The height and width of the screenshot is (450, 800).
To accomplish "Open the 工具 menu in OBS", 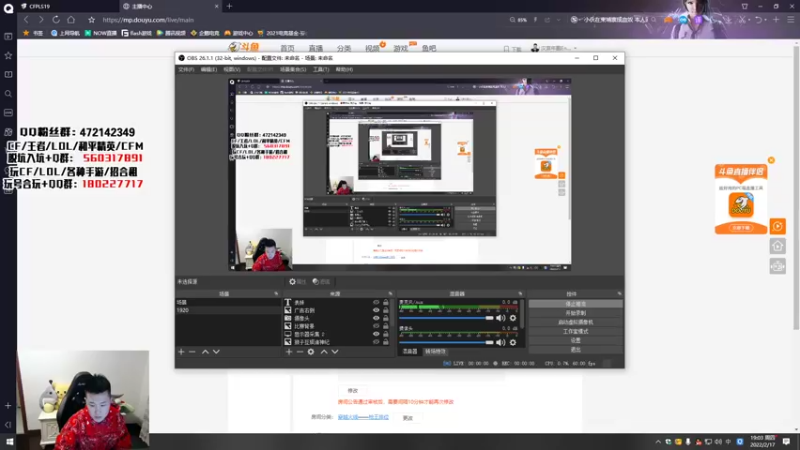I will pyautogui.click(x=321, y=69).
